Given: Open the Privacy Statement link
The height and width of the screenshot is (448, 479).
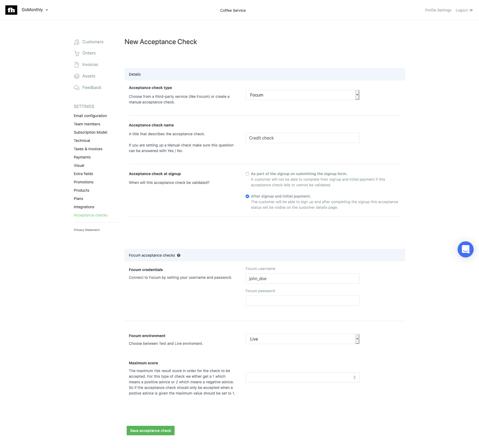Looking at the screenshot, I should [x=87, y=230].
